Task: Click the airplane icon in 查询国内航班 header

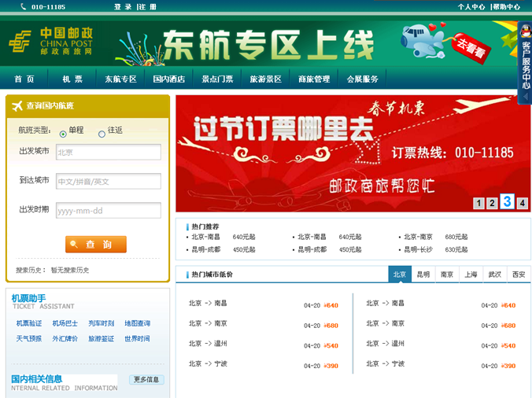Action: click(x=17, y=105)
